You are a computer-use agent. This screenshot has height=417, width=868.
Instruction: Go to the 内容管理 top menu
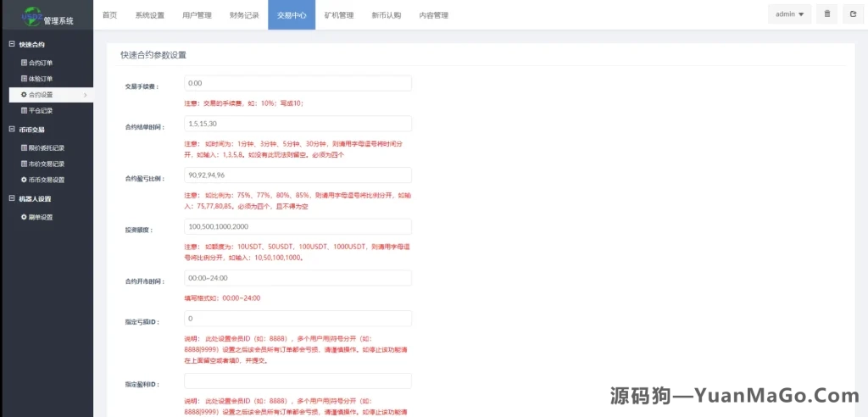[x=433, y=15]
